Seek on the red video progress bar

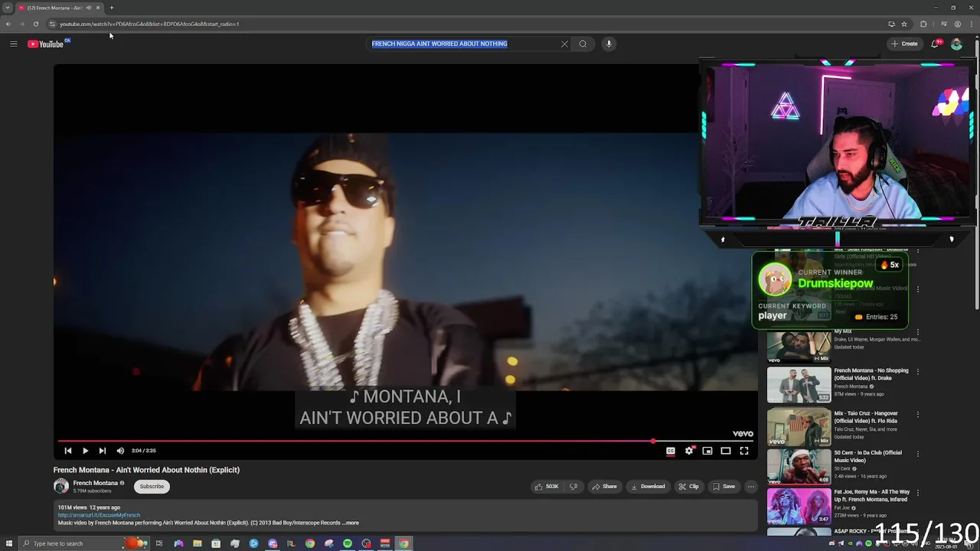405,441
